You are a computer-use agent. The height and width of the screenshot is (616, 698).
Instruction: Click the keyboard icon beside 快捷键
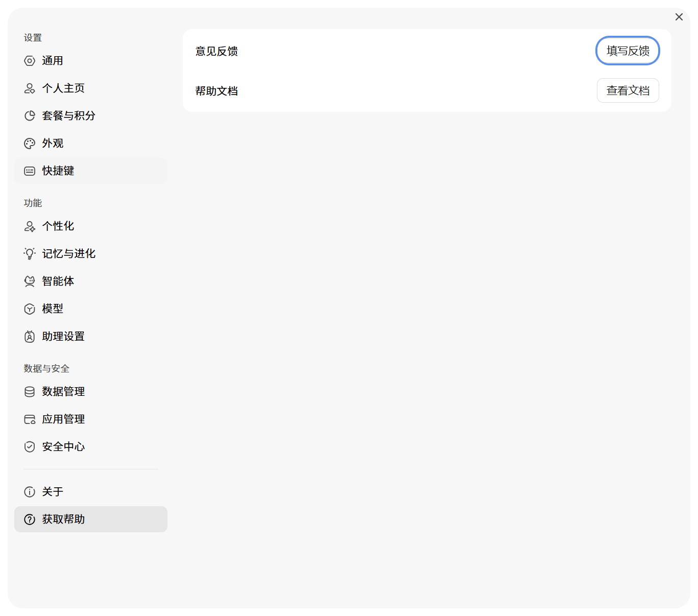point(30,171)
